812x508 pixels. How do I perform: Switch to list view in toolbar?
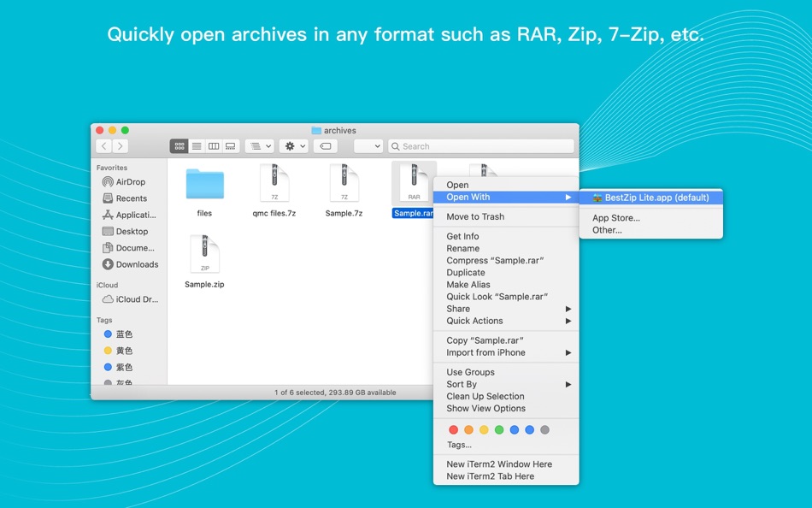coord(197,146)
